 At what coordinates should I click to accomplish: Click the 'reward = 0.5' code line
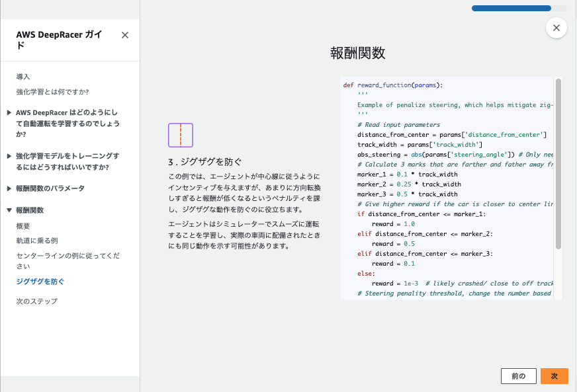point(393,244)
